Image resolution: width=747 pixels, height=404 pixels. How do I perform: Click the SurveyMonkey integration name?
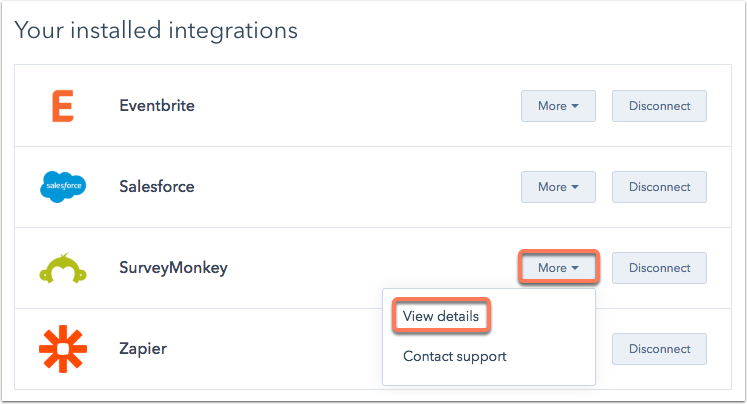171,268
